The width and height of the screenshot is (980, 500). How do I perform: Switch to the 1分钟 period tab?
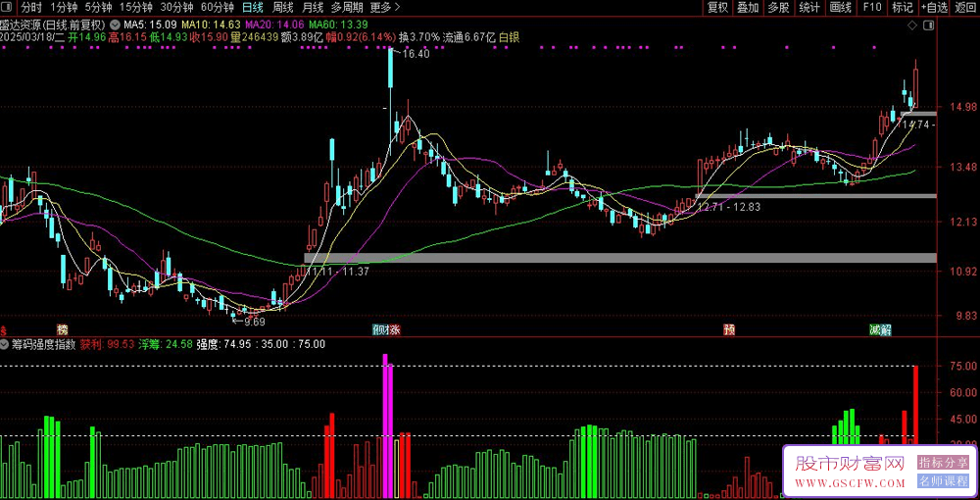[x=64, y=8]
